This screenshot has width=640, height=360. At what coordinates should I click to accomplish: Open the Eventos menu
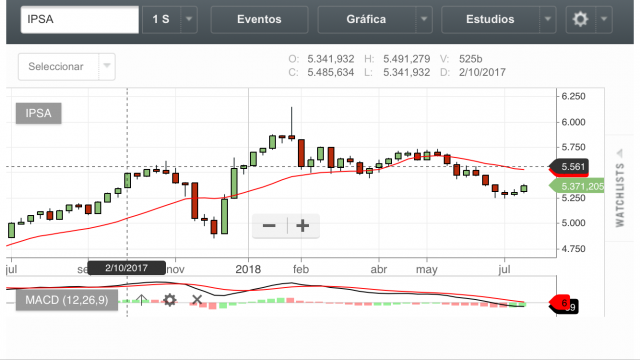(x=259, y=19)
